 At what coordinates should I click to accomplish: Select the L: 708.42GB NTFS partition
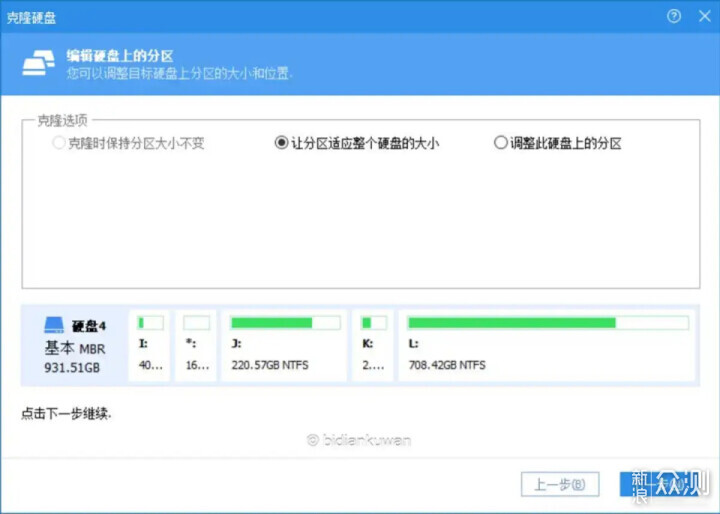point(546,345)
